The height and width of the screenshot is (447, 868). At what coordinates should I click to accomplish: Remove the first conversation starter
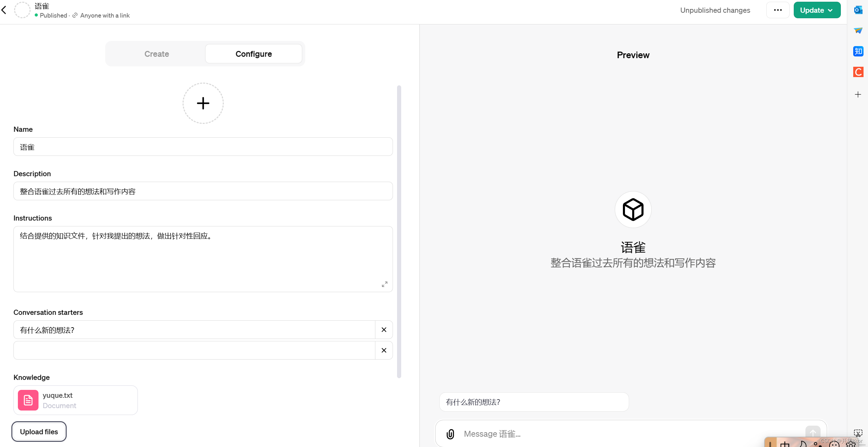point(384,330)
